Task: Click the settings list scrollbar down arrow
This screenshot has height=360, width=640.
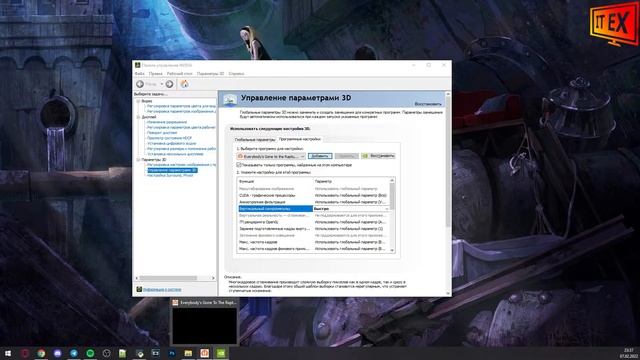Action: click(x=392, y=250)
